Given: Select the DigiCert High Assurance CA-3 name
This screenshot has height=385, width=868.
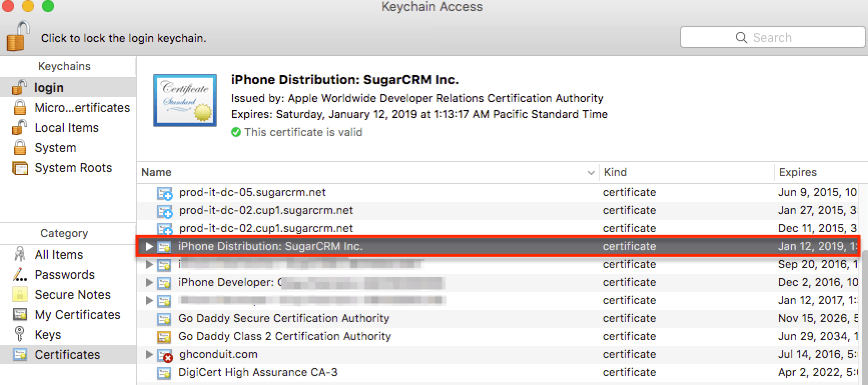Looking at the screenshot, I should point(258,372).
